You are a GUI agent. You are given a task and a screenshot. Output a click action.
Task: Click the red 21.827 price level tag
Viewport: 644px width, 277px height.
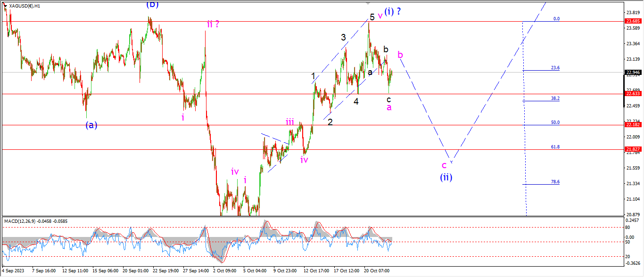tap(632, 149)
